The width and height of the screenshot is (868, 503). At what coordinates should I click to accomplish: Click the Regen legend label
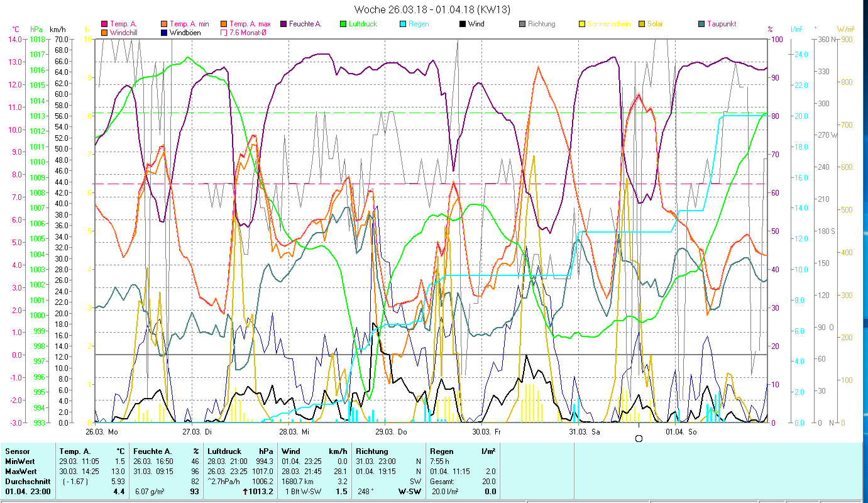click(x=419, y=24)
